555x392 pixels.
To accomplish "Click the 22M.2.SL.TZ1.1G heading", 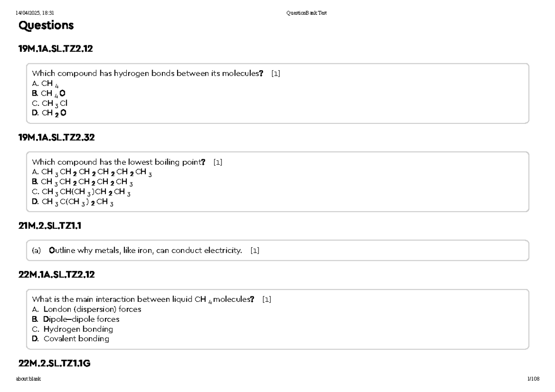I will point(54,364).
